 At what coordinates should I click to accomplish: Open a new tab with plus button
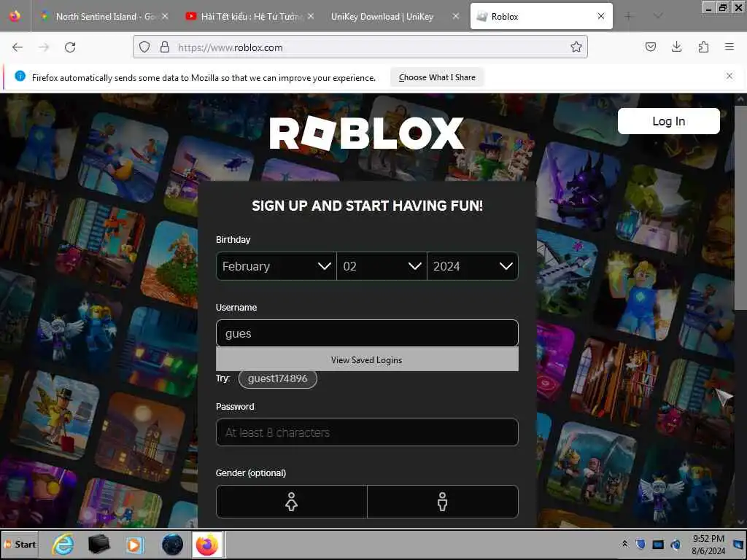(628, 16)
